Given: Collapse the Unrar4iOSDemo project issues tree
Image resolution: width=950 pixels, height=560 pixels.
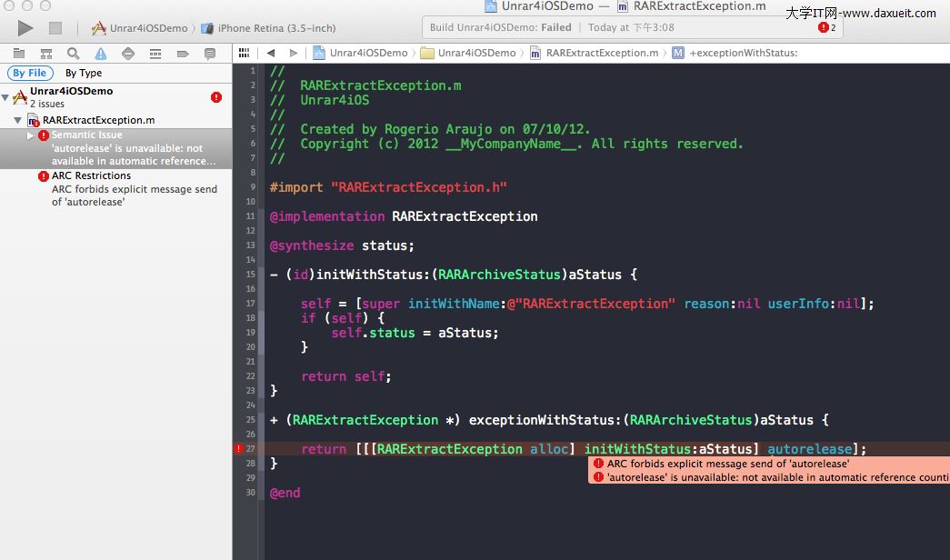Looking at the screenshot, I should point(5,97).
